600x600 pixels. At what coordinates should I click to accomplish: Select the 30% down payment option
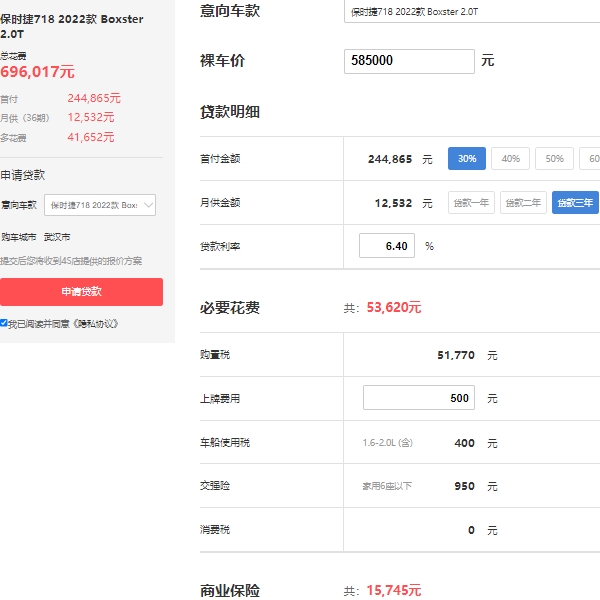tap(466, 159)
